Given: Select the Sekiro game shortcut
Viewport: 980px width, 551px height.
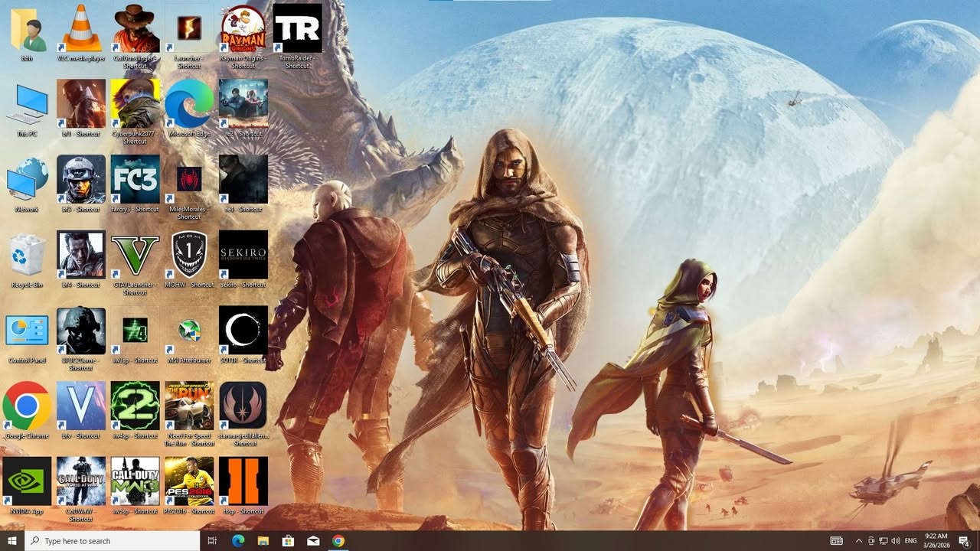Looking at the screenshot, I should coord(243,255).
